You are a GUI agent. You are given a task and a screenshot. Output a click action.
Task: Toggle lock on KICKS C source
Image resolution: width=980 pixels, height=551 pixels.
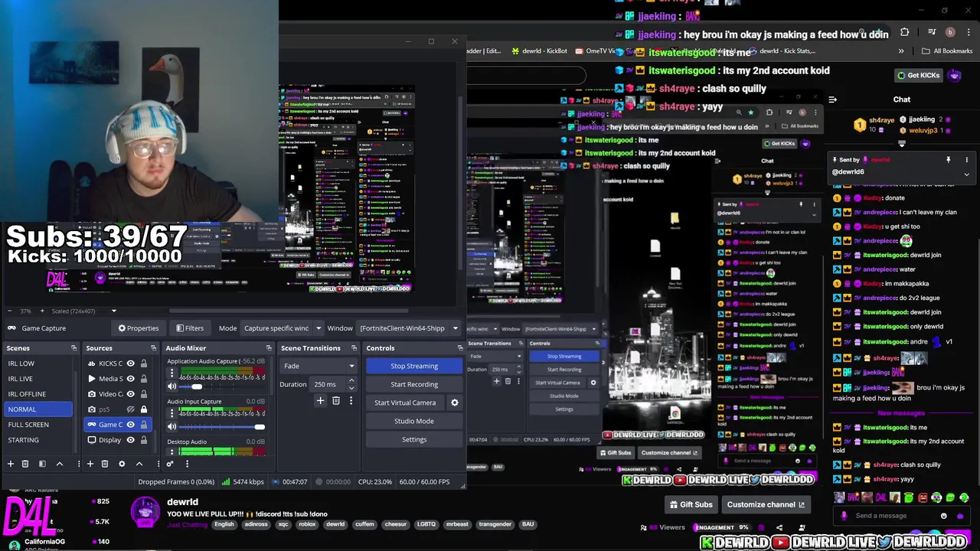pos(143,364)
